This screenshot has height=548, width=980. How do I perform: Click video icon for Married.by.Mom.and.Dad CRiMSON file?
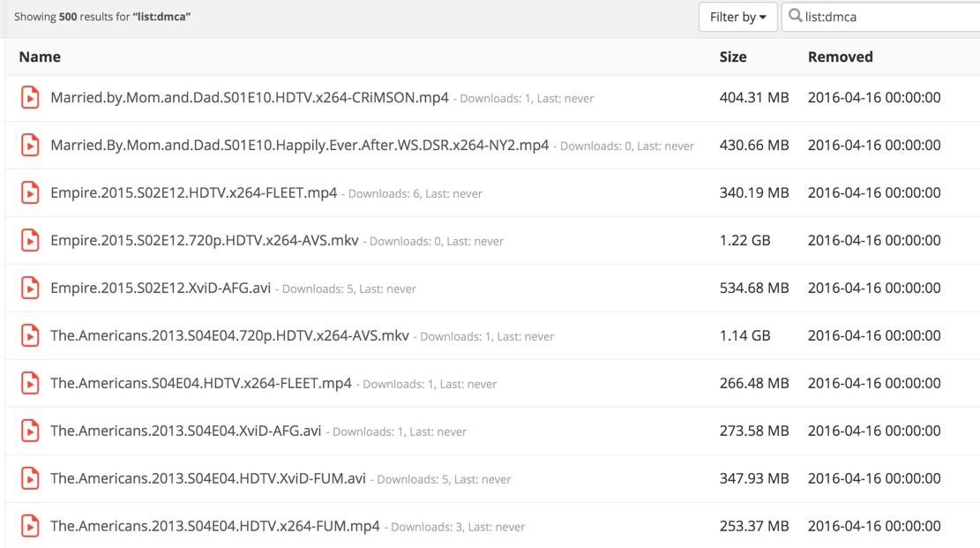click(x=30, y=98)
